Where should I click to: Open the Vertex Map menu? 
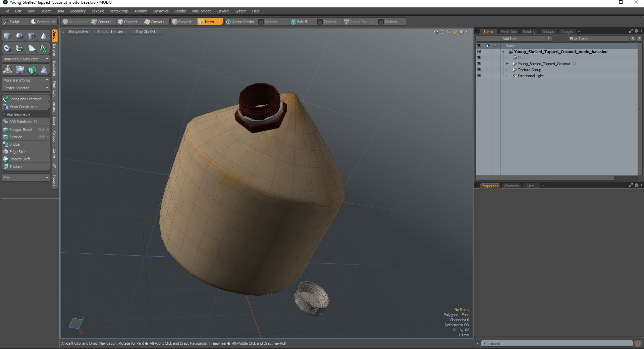click(x=119, y=11)
